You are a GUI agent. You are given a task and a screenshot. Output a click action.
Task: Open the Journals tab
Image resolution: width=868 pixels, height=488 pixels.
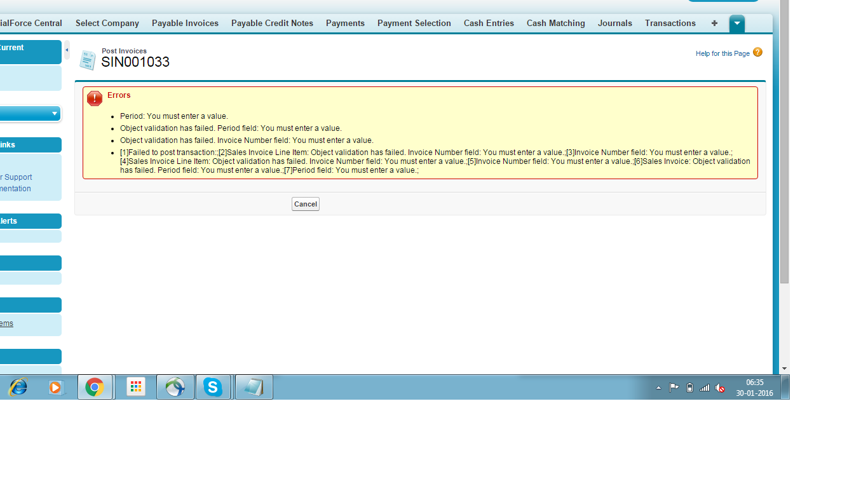tap(615, 24)
